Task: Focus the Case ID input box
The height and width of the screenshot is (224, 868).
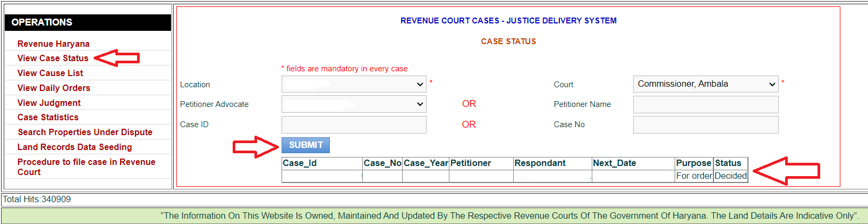Action: (x=354, y=125)
